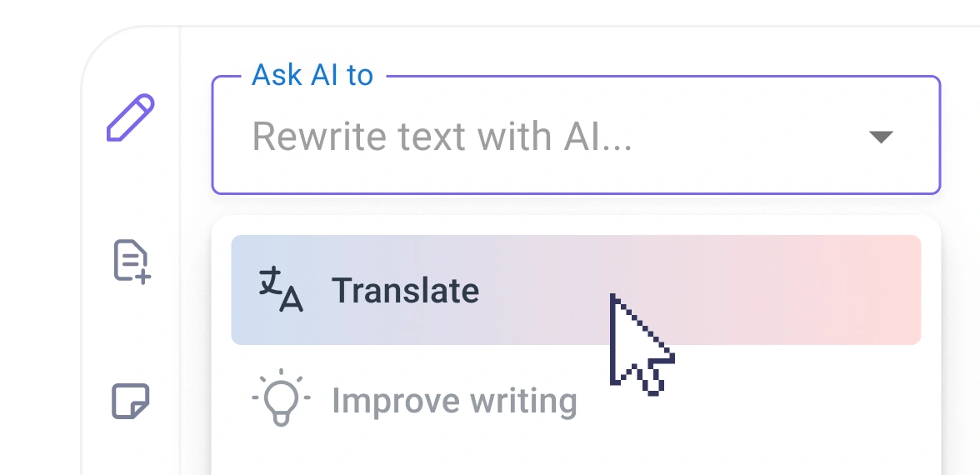980x475 pixels.
Task: Click the word 'Translate' in the list
Action: point(405,291)
